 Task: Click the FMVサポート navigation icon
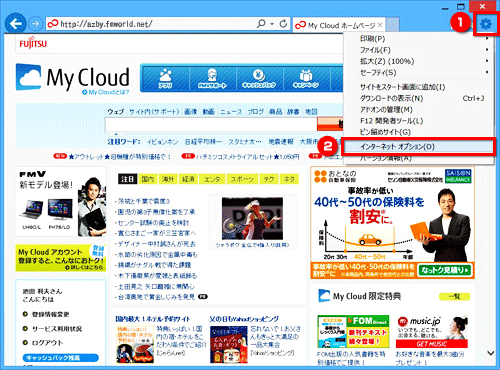click(212, 79)
